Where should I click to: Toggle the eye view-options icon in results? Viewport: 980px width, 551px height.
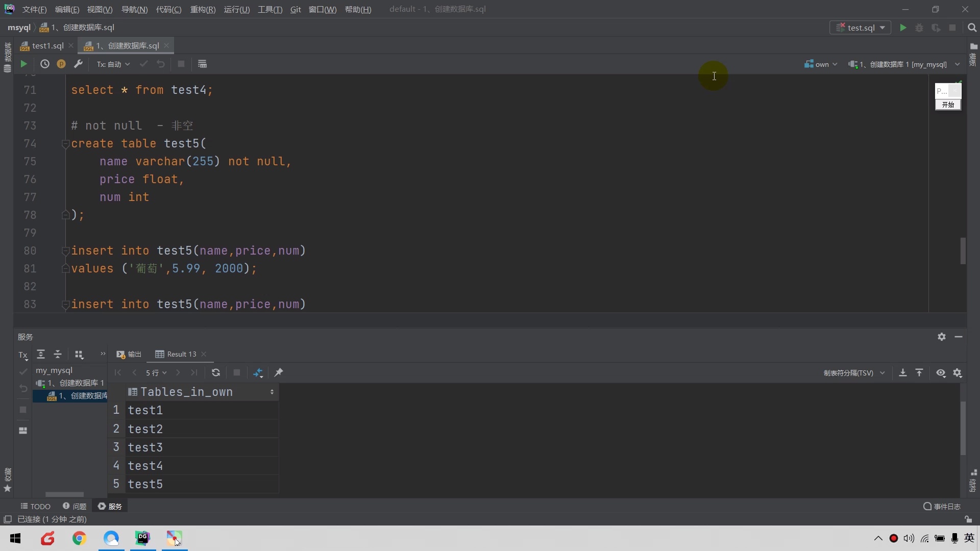pyautogui.click(x=941, y=373)
